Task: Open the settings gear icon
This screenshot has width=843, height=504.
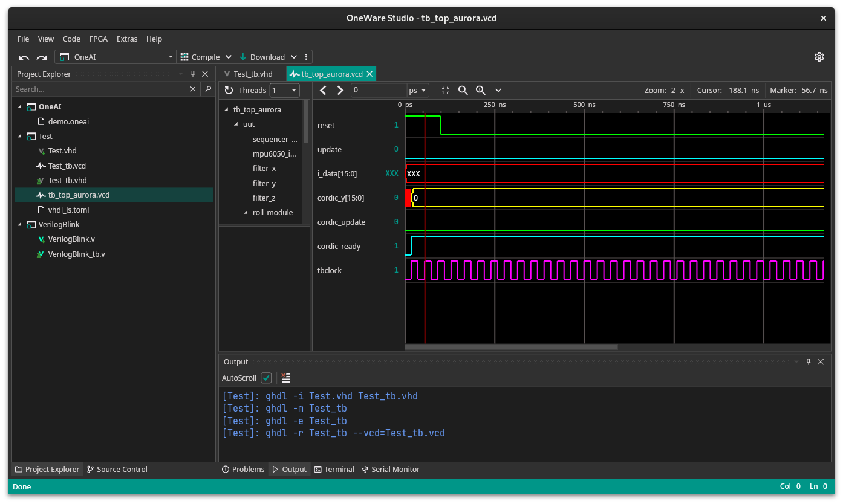Action: 819,57
